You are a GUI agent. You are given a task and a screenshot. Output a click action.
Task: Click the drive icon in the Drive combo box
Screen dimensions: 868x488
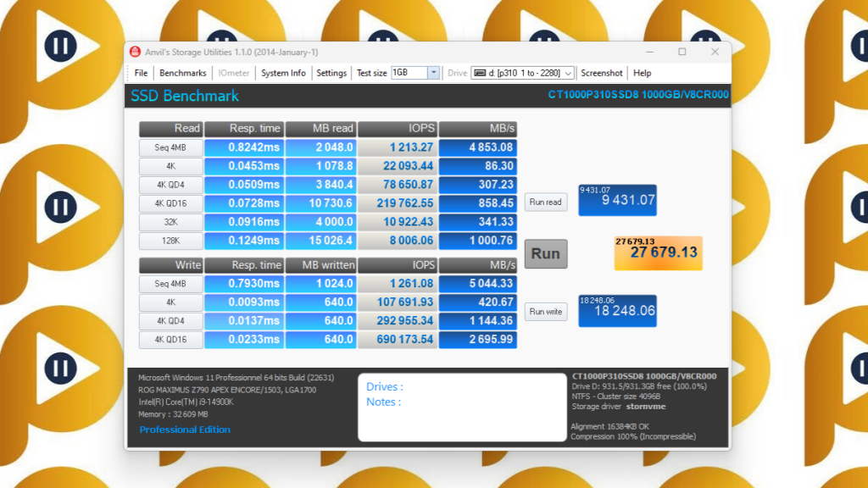pyautogui.click(x=480, y=73)
